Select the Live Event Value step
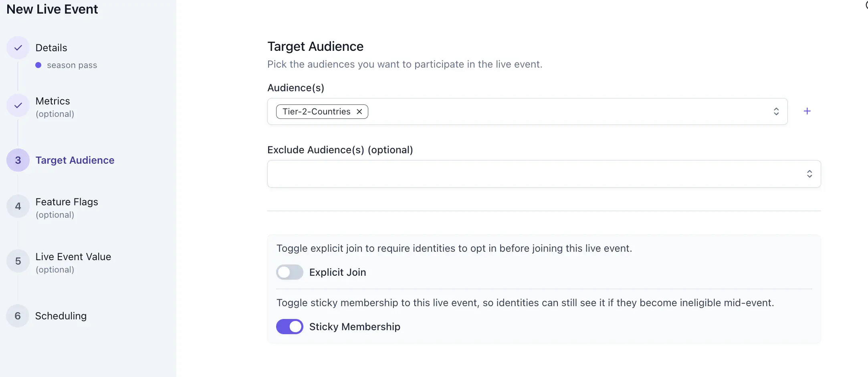The width and height of the screenshot is (868, 377). (73, 257)
